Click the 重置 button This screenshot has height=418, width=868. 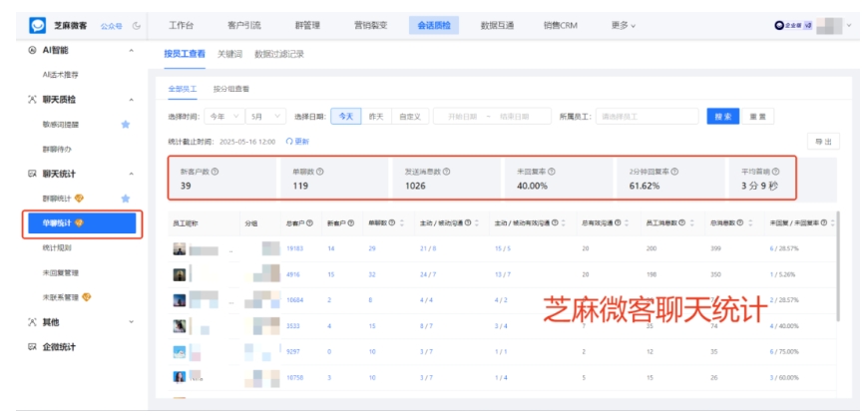pyautogui.click(x=758, y=117)
